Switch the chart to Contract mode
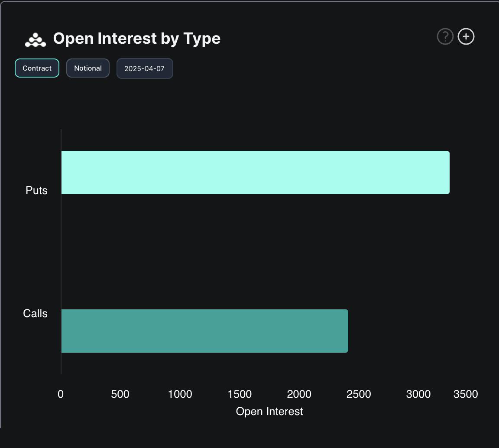Image resolution: width=499 pixels, height=448 pixels. tap(37, 68)
